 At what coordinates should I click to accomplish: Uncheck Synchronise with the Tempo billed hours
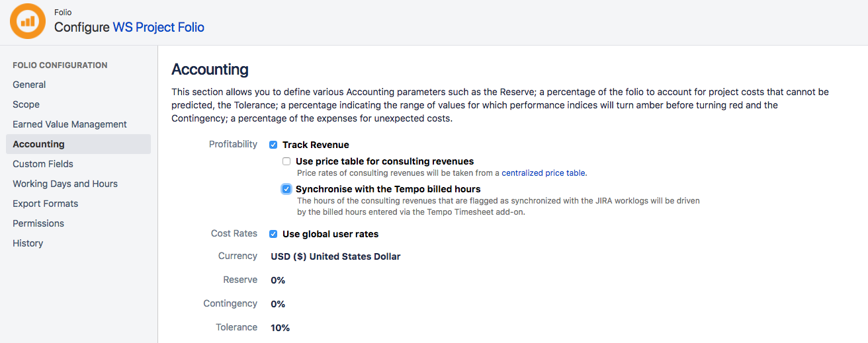pos(286,189)
